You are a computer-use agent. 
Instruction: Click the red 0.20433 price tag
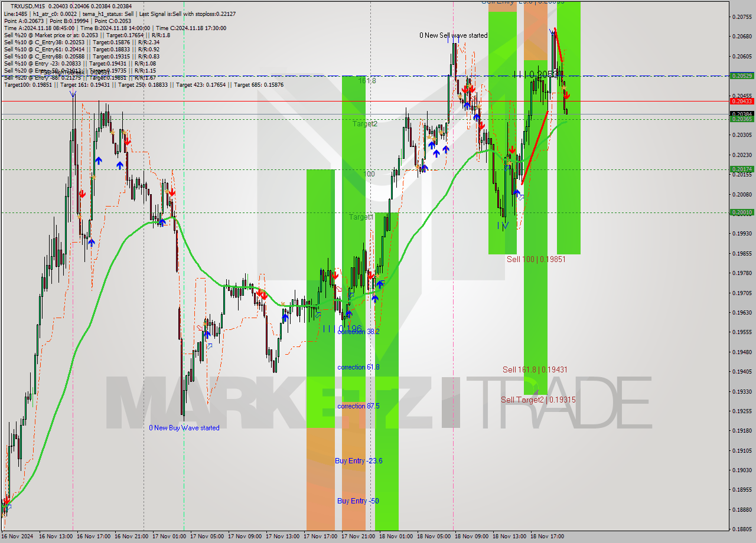[742, 101]
